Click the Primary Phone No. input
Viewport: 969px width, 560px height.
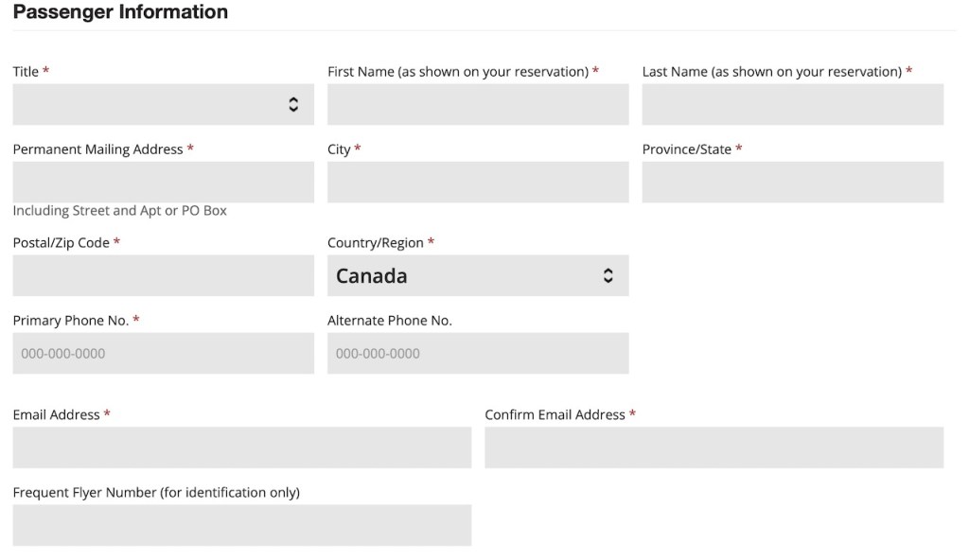pos(163,353)
